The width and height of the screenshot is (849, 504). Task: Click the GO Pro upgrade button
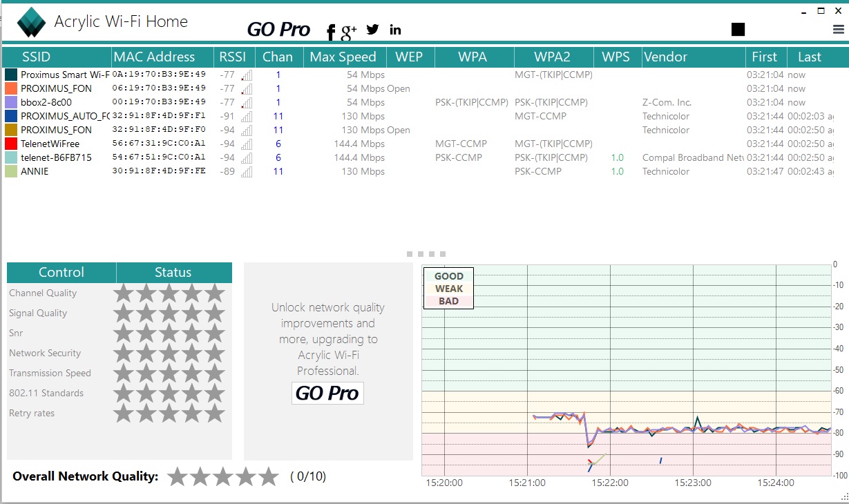(327, 393)
